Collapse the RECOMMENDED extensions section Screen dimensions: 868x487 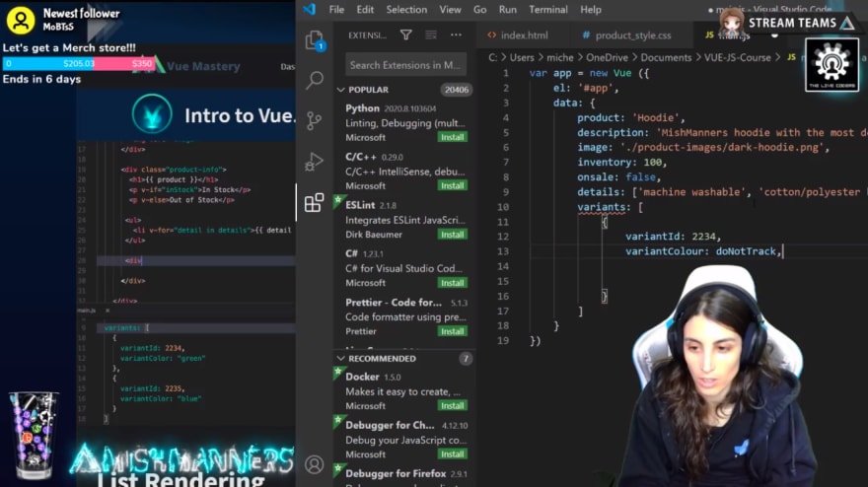341,359
